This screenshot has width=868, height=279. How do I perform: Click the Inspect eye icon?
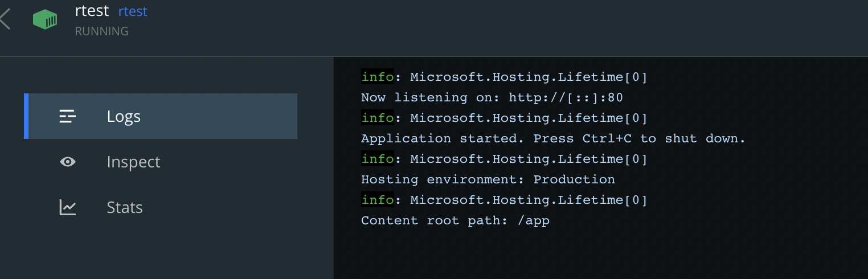tap(68, 162)
